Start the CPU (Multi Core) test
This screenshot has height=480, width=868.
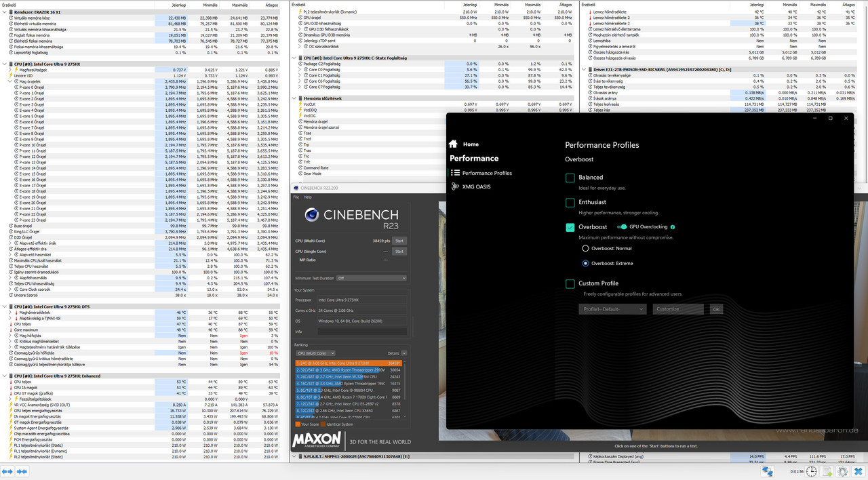click(399, 241)
